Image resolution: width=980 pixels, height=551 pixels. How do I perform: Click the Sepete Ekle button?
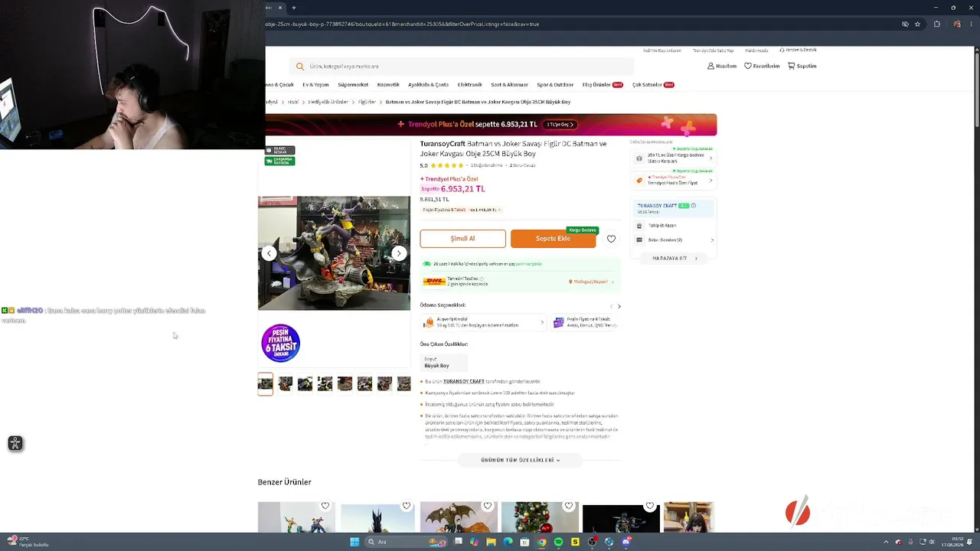(x=553, y=239)
